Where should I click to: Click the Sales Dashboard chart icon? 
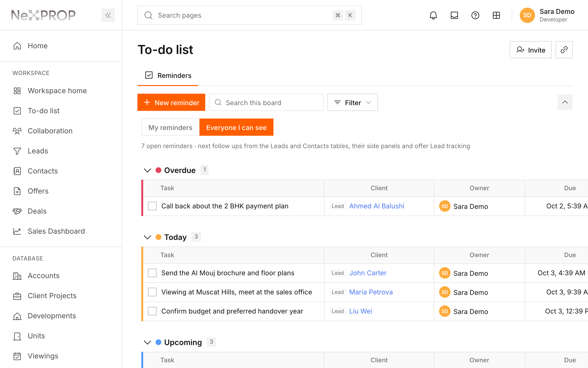[x=17, y=231]
